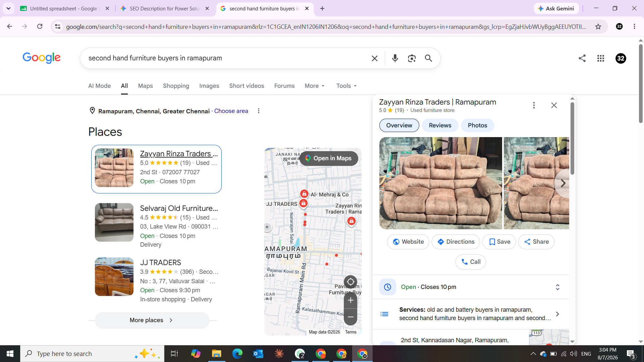The width and height of the screenshot is (644, 362).
Task: Clear the search query text
Action: (375, 58)
